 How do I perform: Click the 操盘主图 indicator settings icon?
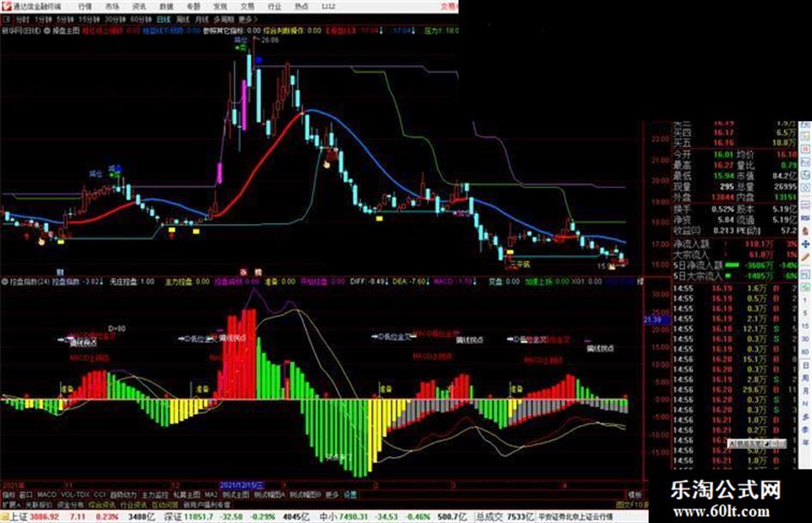coord(46,31)
